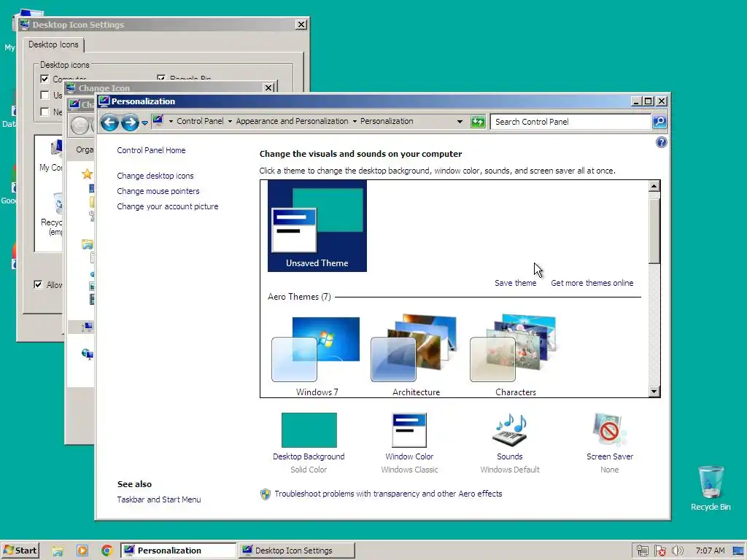Focus the Search Control Panel field

[570, 122]
